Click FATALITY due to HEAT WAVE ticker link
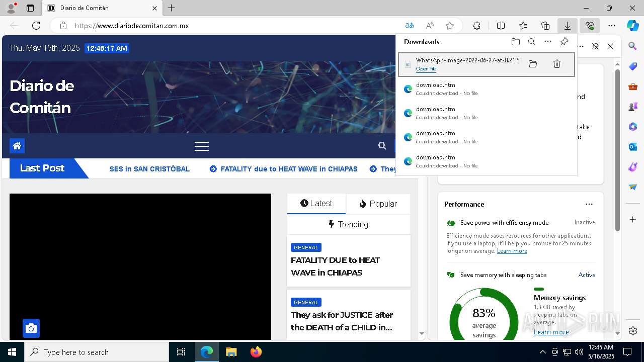644x362 pixels. point(289,169)
